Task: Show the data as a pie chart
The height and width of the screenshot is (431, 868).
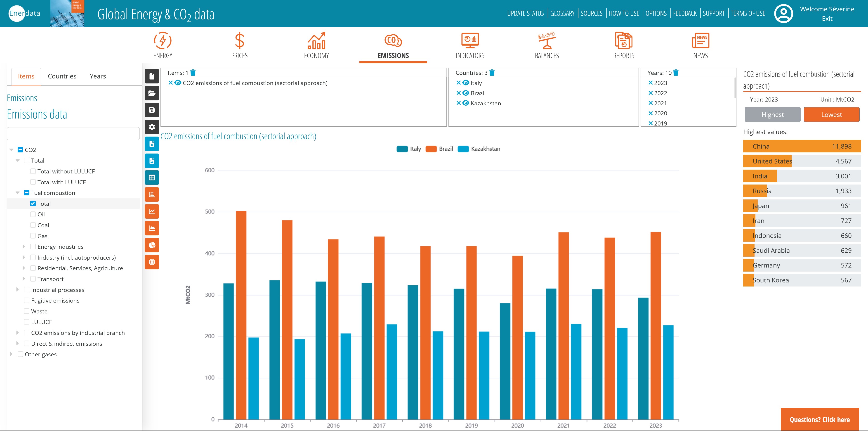Action: click(x=152, y=245)
